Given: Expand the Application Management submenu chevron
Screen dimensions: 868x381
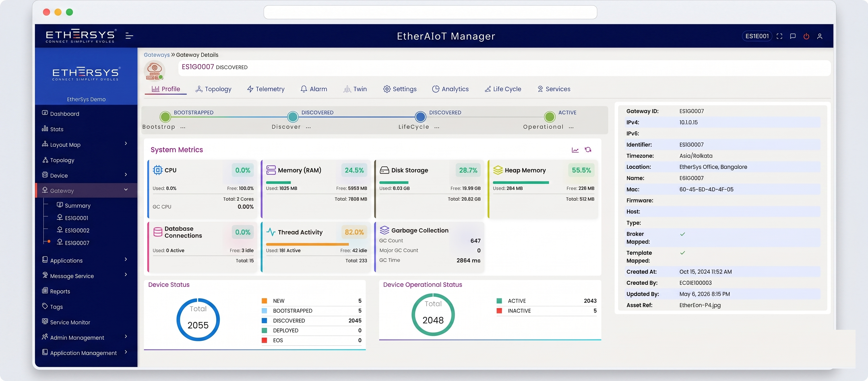Looking at the screenshot, I should coord(126,352).
